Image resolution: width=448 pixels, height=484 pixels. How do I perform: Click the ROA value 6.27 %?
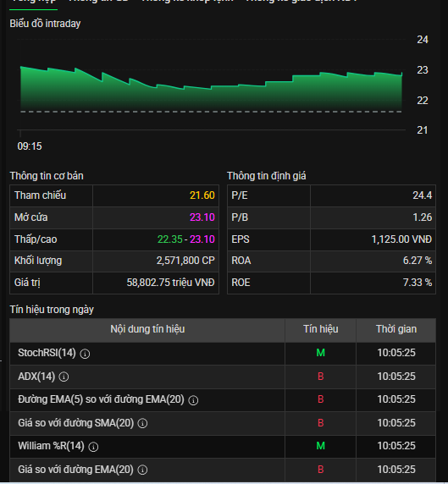click(x=418, y=261)
